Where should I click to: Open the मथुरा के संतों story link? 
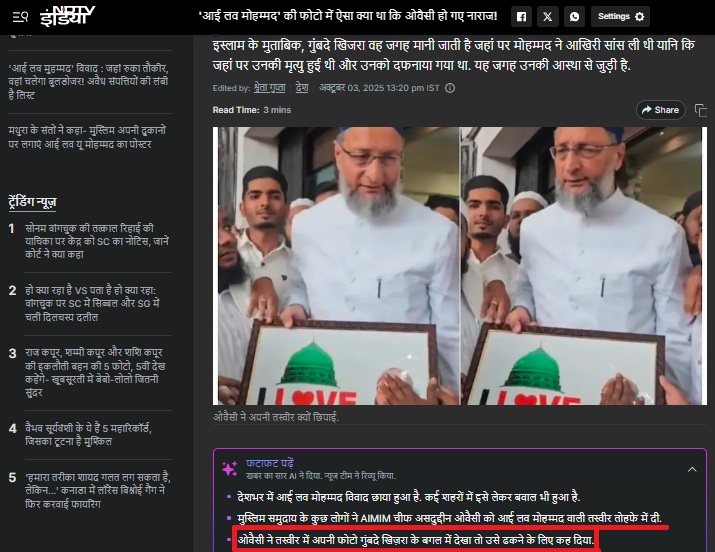coord(87,137)
